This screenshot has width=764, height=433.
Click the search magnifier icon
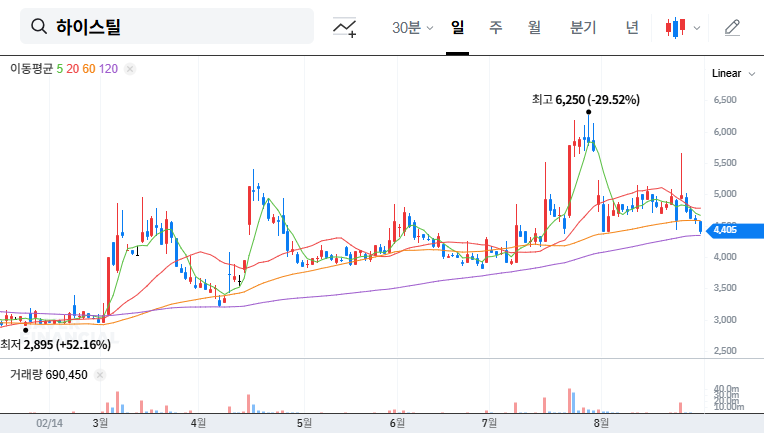[x=38, y=26]
